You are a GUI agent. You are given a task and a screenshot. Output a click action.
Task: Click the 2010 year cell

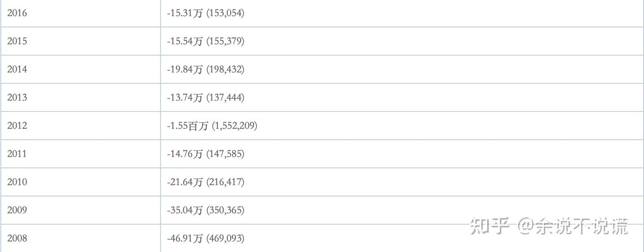(17, 182)
